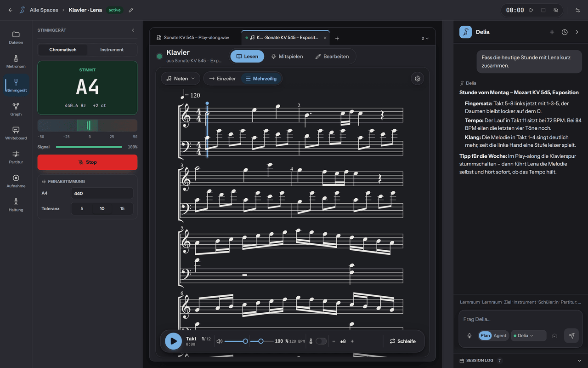Expand the Session Log panel
This screenshot has width=588, height=368.
click(520, 361)
